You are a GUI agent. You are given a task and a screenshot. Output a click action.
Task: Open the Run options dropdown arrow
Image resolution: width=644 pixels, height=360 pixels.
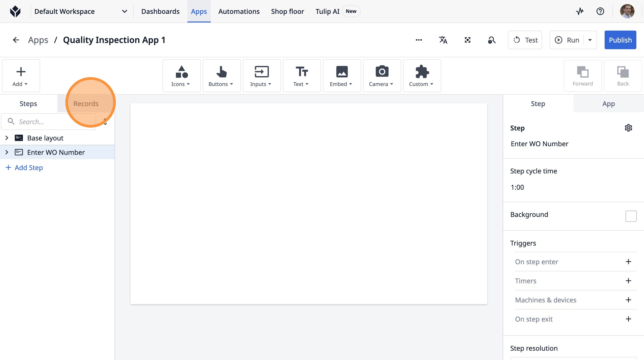click(x=590, y=40)
